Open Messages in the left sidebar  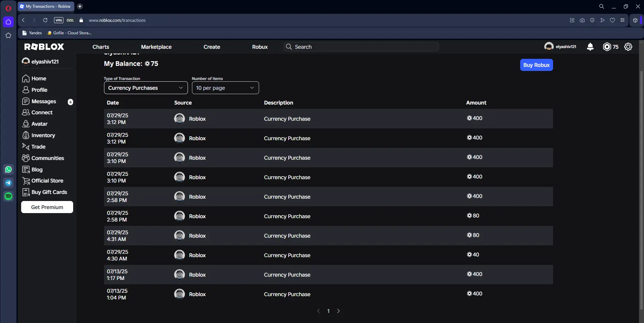(x=44, y=101)
